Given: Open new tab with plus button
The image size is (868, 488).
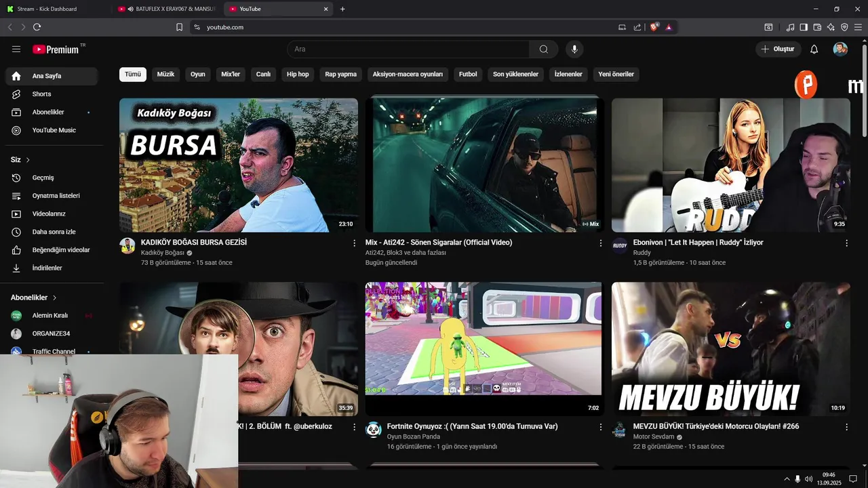Looking at the screenshot, I should 342,9.
